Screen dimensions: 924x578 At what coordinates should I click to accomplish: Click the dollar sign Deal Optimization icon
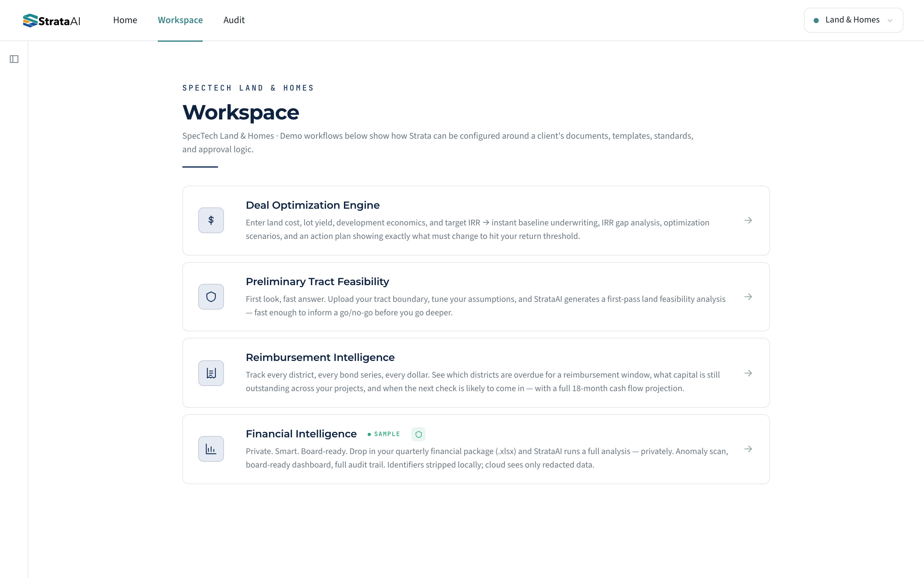pos(211,220)
